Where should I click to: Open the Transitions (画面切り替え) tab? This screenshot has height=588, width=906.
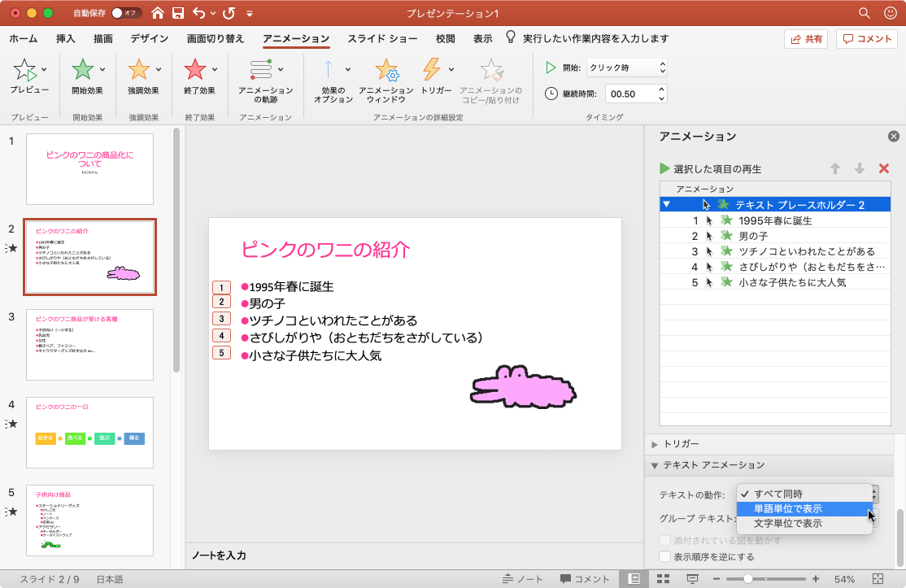click(215, 38)
